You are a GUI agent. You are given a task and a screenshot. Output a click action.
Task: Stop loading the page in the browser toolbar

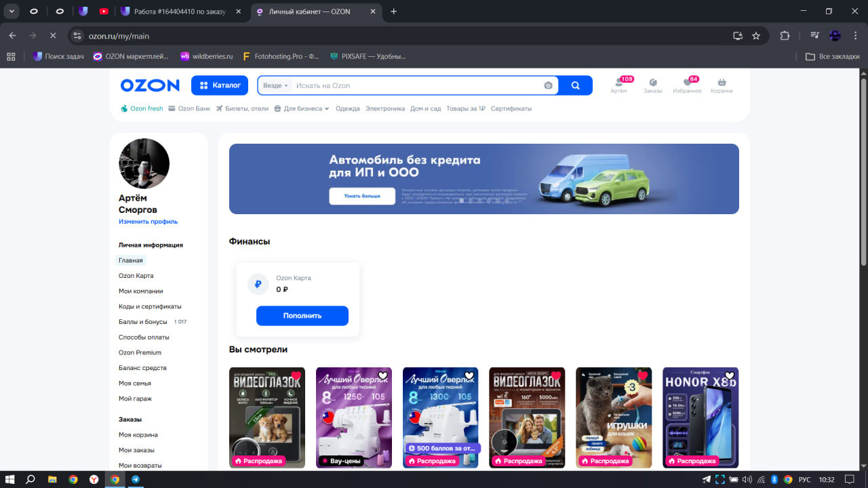pyautogui.click(x=53, y=36)
